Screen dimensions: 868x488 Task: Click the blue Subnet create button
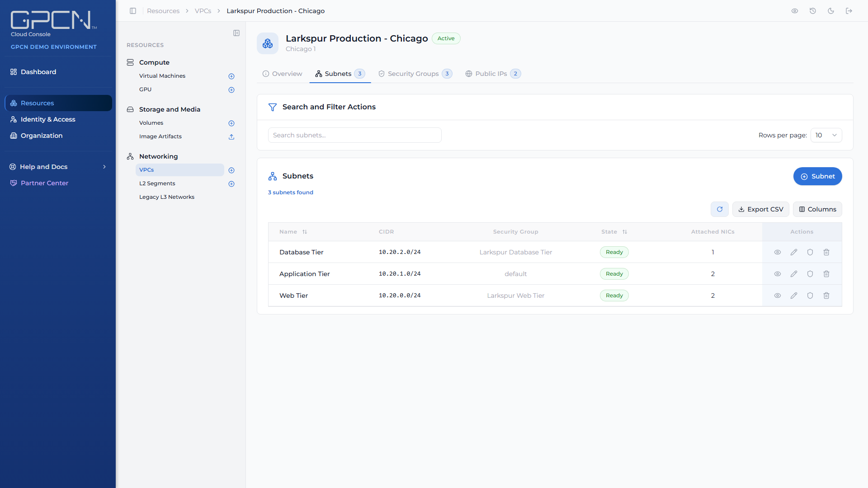tap(817, 176)
